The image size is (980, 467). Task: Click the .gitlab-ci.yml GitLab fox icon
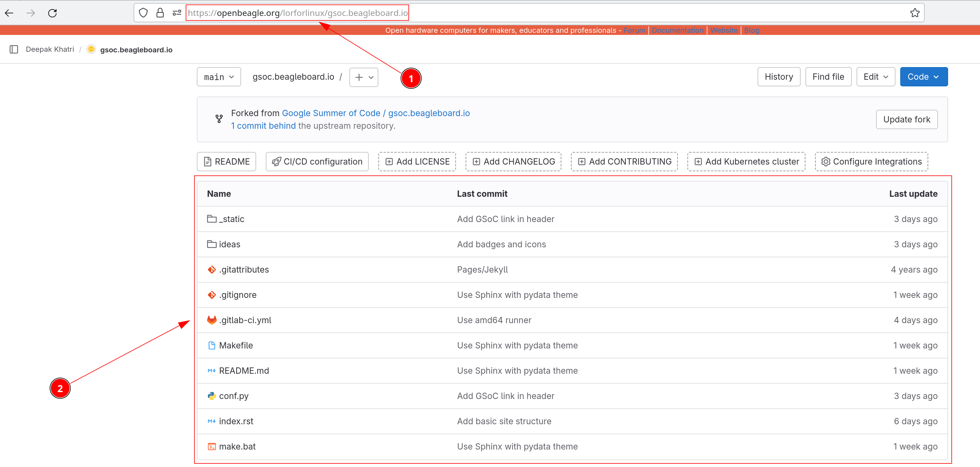click(x=212, y=320)
